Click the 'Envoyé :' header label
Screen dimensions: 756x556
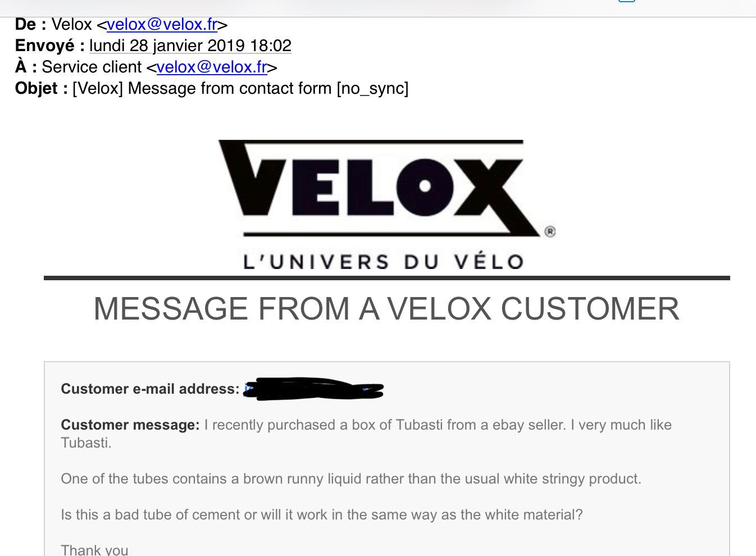49,46
